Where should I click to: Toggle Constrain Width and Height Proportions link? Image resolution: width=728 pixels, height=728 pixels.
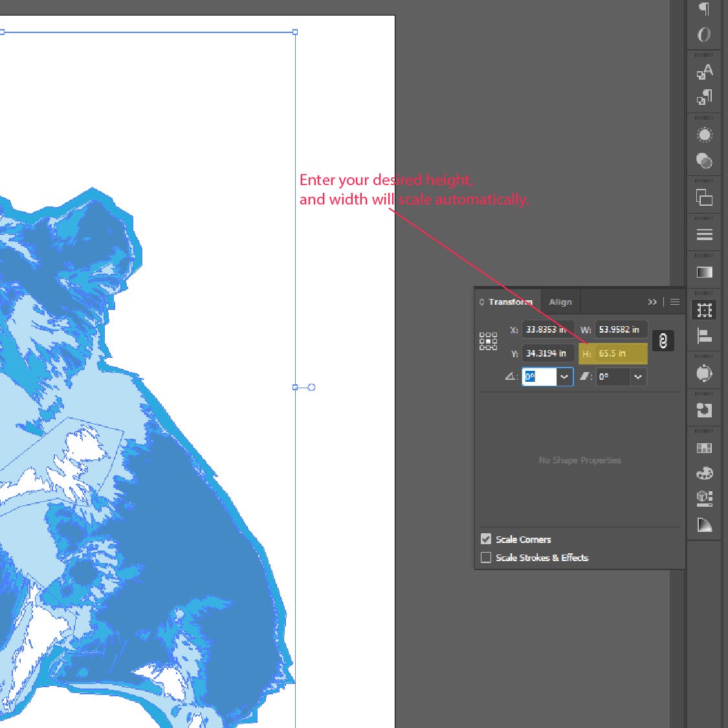coord(663,341)
